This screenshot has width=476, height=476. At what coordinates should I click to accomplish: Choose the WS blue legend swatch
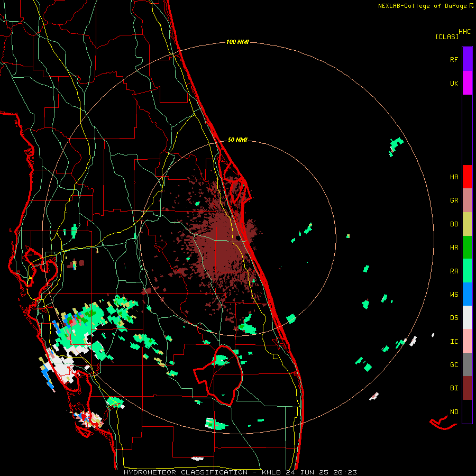coord(467,294)
